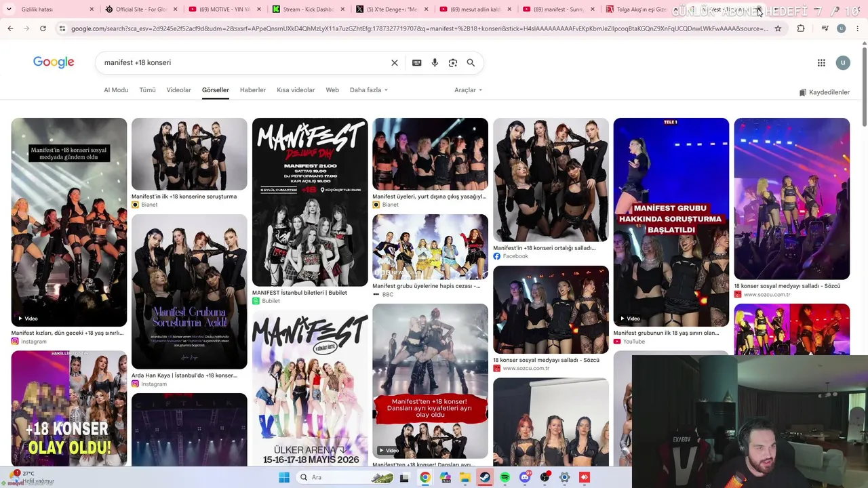868x488 pixels.
Task: Go forward to the next page
Action: [x=26, y=28]
